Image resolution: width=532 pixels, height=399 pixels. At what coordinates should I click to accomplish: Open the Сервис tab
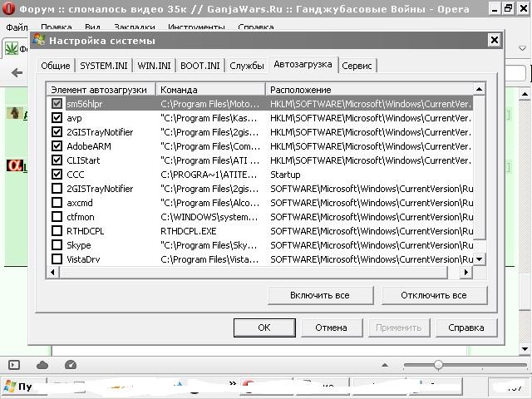(x=357, y=66)
